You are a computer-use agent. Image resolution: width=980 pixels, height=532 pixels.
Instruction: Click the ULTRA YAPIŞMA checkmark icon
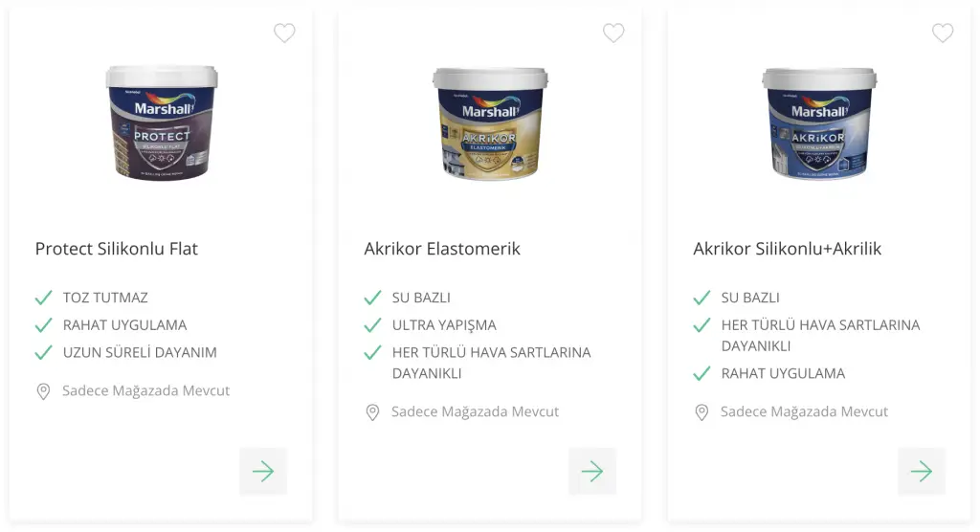coord(373,325)
